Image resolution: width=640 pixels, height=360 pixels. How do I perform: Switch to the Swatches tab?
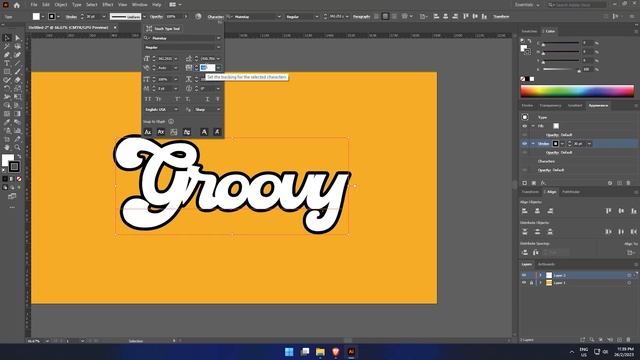[x=529, y=31]
